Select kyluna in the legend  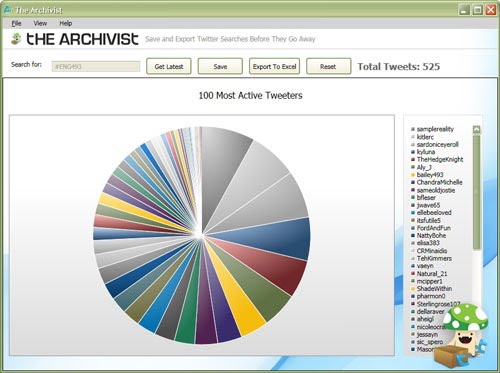coord(426,152)
